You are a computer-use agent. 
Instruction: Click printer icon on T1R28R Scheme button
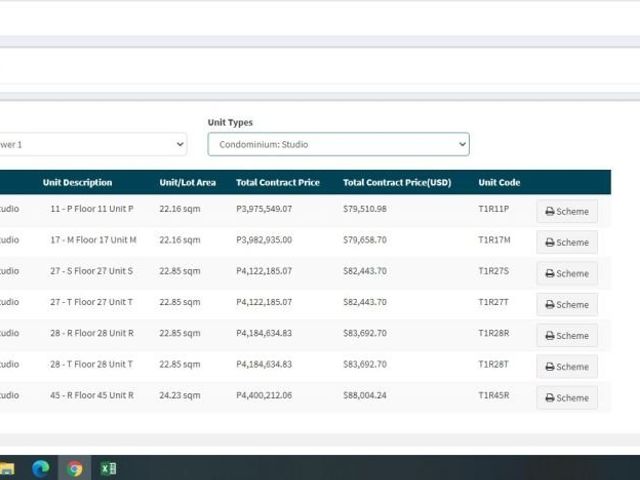click(550, 336)
